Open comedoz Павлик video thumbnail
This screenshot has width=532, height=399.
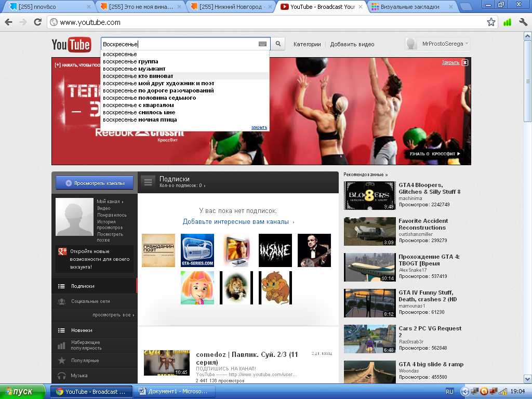point(167,363)
